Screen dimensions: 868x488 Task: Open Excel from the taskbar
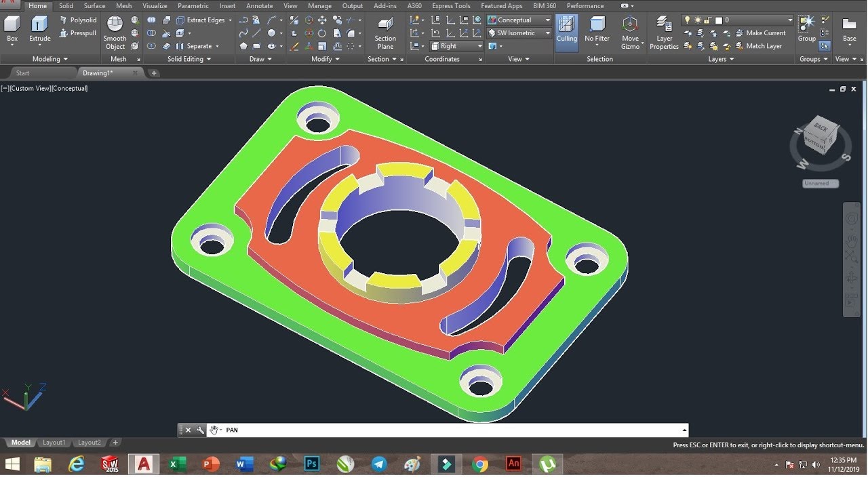(x=177, y=464)
